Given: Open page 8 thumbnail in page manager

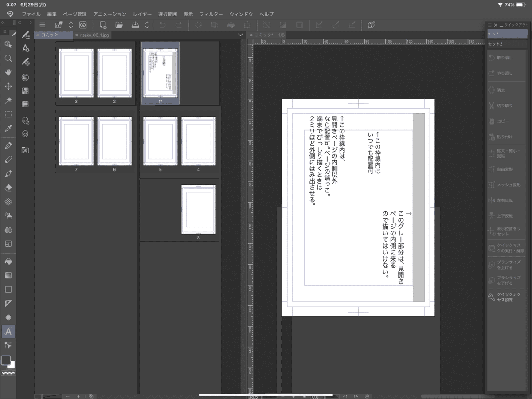Looking at the screenshot, I should point(199,210).
